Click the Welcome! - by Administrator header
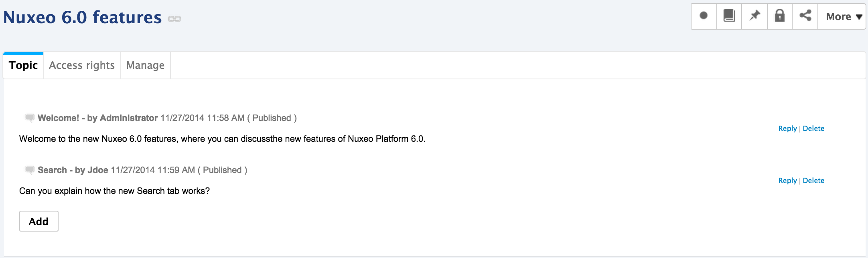 97,118
